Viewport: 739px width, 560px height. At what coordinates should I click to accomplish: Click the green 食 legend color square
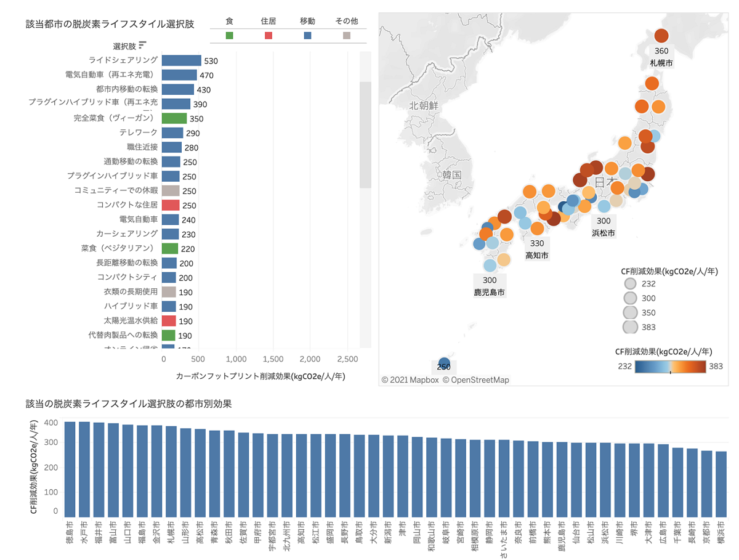click(x=229, y=36)
